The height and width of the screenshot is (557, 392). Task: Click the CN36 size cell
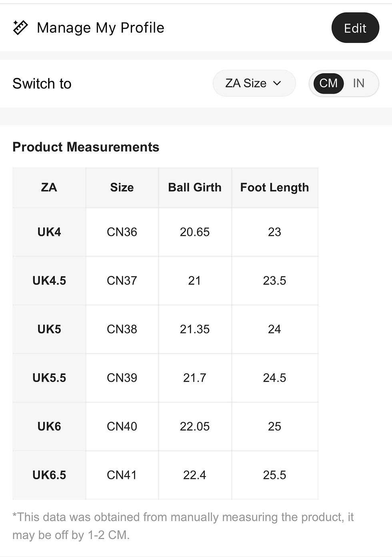122,232
